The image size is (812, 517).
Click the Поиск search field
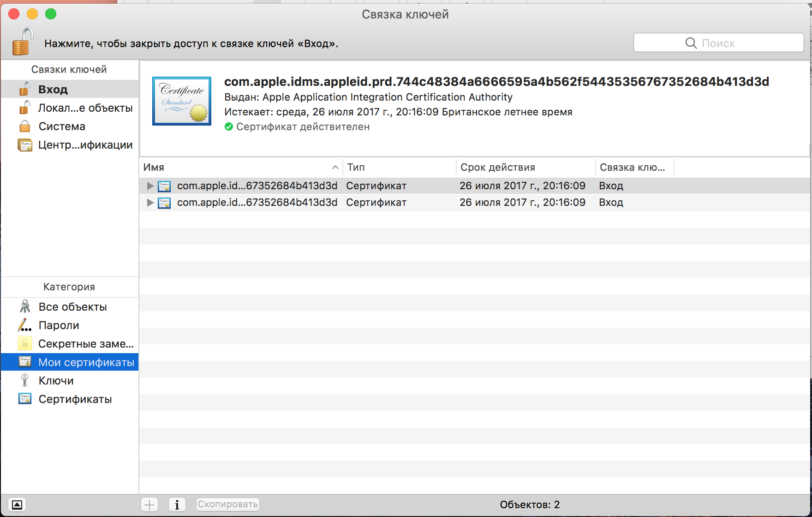(718, 43)
